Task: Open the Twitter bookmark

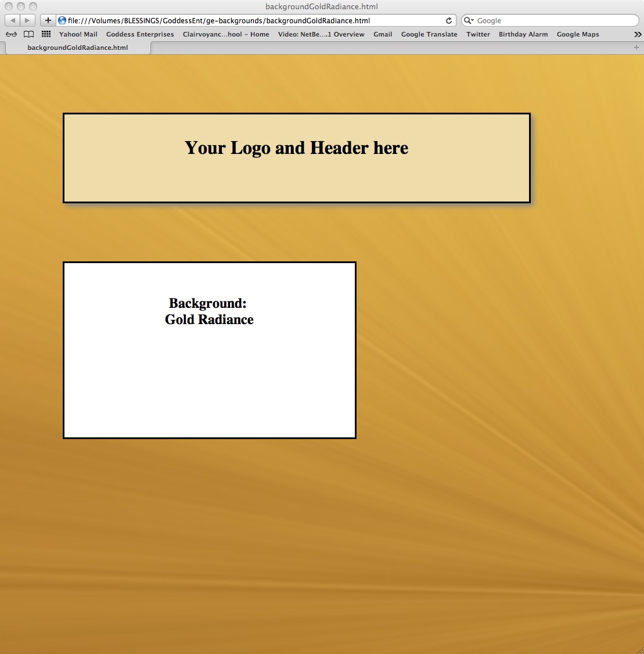Action: [x=478, y=34]
